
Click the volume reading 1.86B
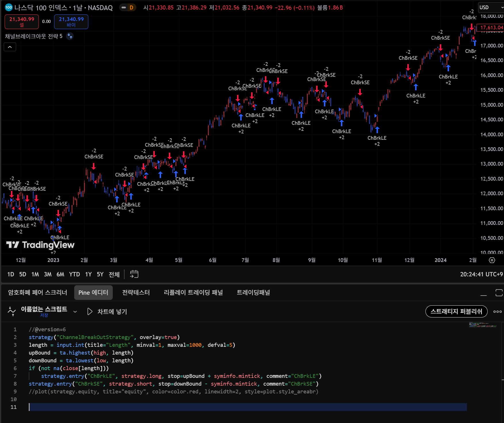330,8
